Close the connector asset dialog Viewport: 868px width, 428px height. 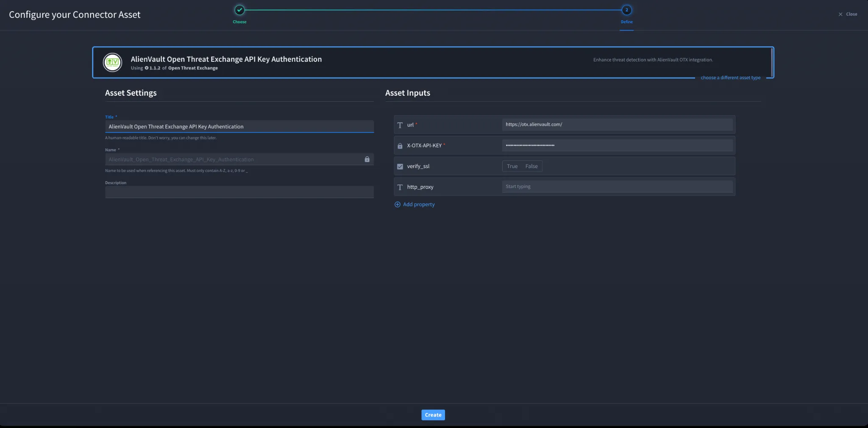pyautogui.click(x=848, y=14)
